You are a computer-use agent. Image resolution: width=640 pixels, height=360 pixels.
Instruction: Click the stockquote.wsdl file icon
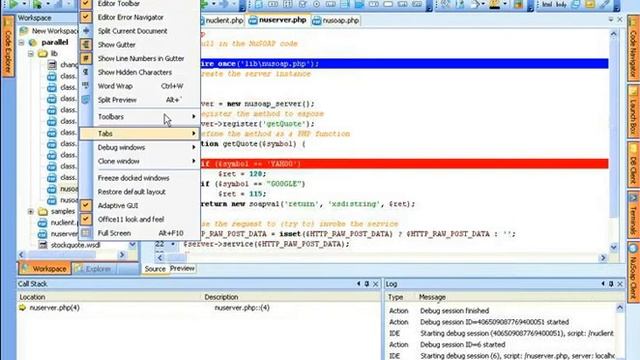[42, 245]
